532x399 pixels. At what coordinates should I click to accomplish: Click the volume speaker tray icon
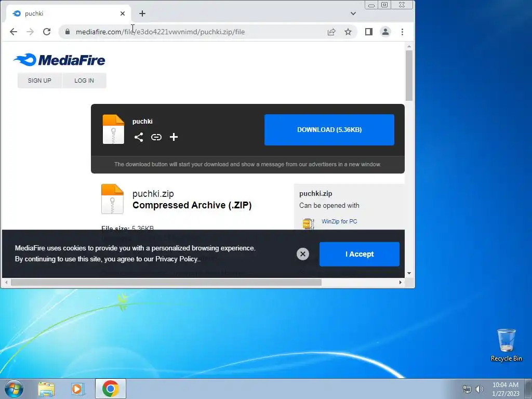[x=480, y=389]
